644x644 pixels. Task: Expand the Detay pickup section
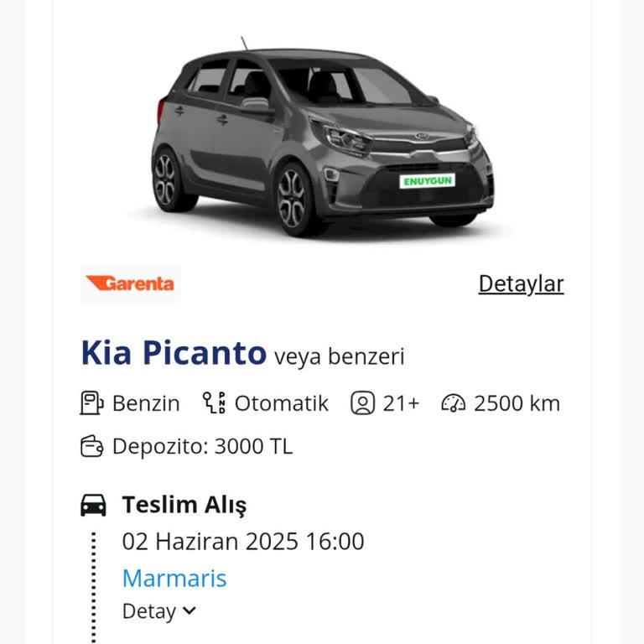(158, 611)
